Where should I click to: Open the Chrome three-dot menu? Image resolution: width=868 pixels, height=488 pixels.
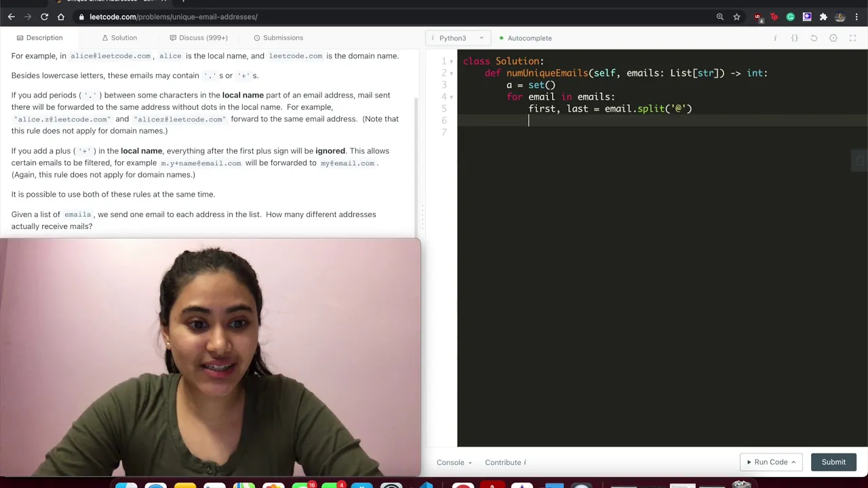[856, 17]
